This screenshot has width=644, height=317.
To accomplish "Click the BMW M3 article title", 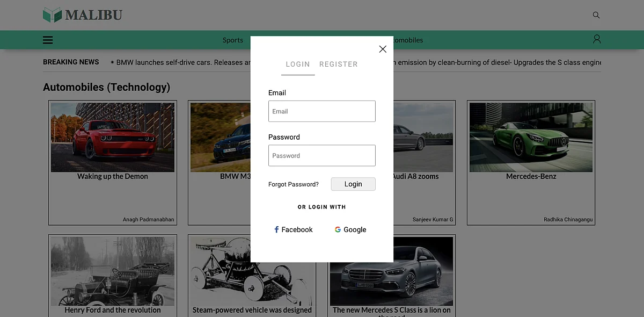I will coord(235,176).
